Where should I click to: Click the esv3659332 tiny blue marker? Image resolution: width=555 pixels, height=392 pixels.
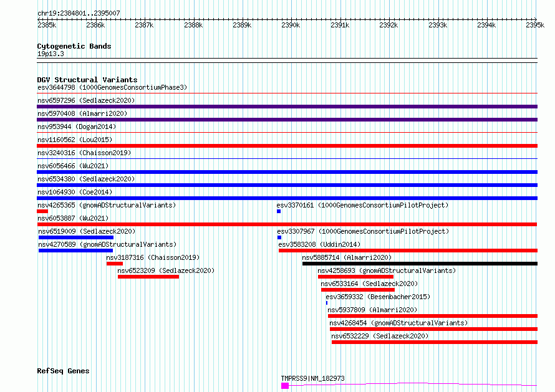click(x=327, y=303)
